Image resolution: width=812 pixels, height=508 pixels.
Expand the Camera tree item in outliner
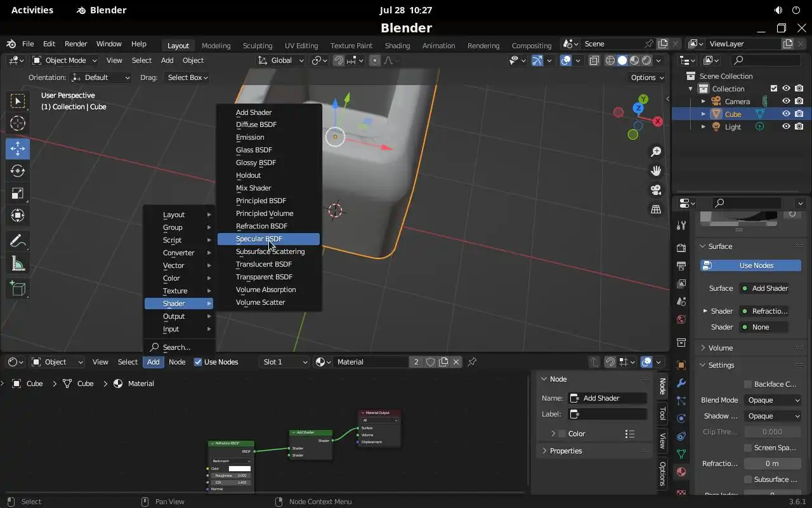click(703, 102)
